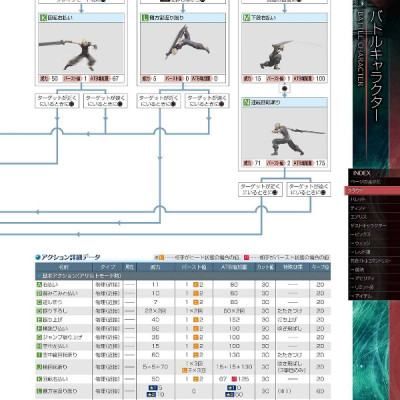
Task: Collapse the 基本アクション section header row
Action: [183, 276]
